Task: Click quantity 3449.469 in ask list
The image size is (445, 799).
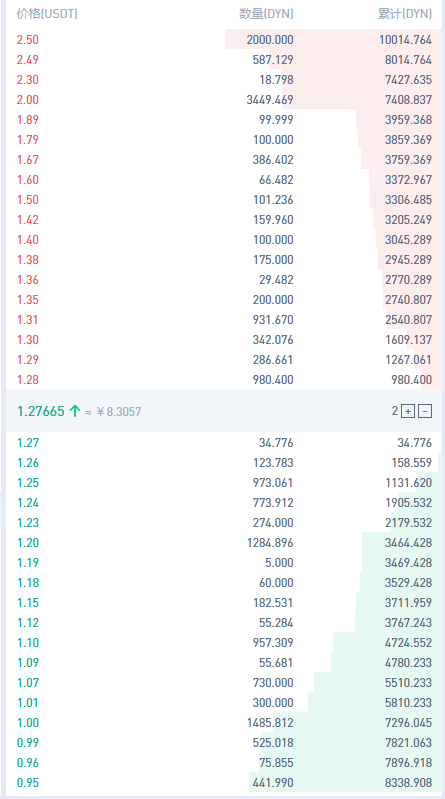Action: tap(270, 100)
